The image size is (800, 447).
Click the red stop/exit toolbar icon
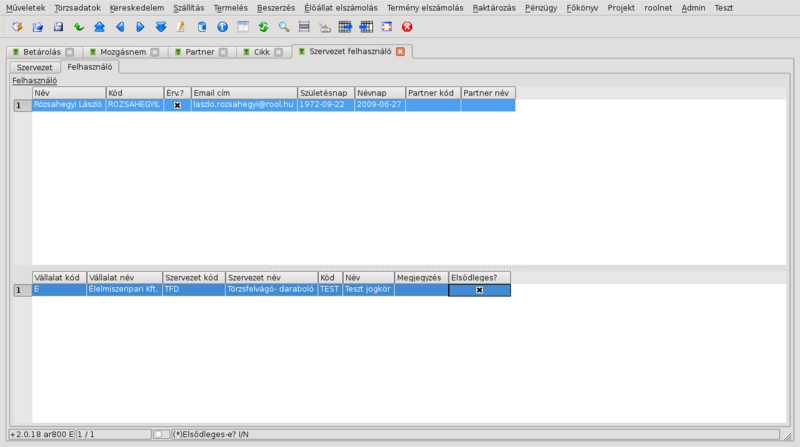click(407, 26)
